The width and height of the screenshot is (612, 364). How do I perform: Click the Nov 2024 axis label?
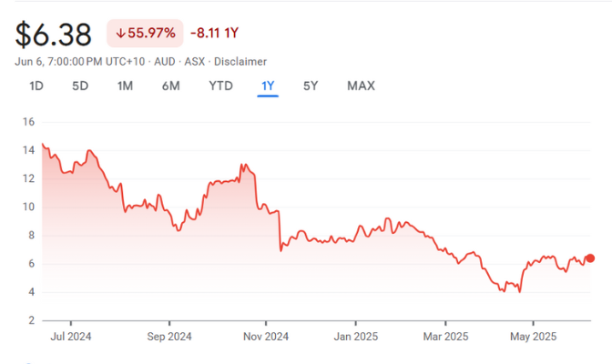click(x=266, y=333)
